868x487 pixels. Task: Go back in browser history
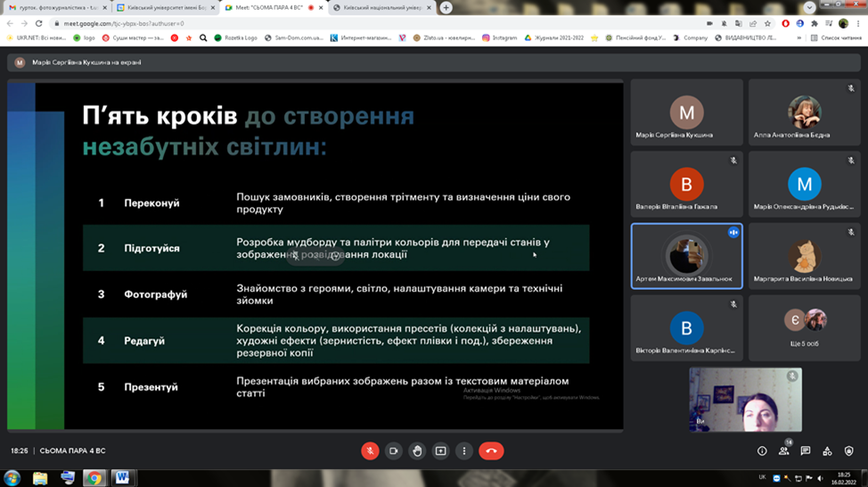tap(10, 23)
